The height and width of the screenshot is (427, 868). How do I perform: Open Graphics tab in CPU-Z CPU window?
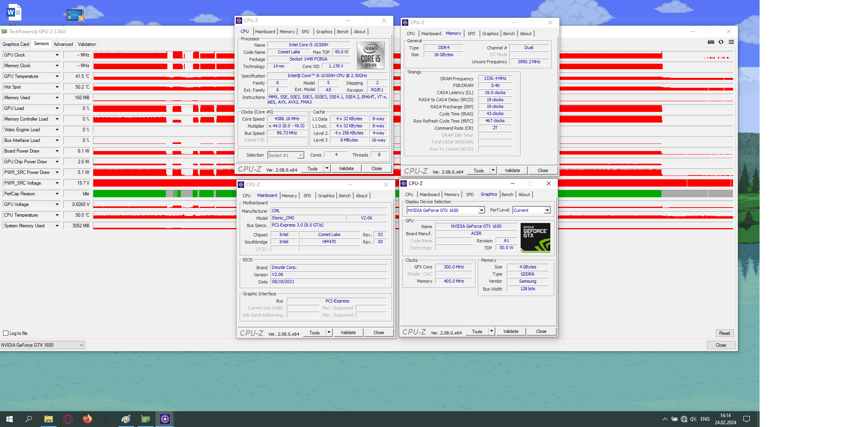coord(324,32)
